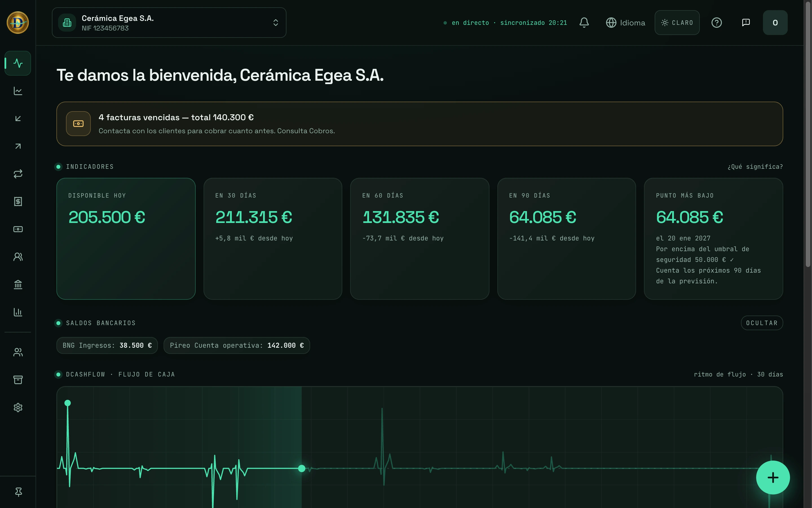Open the incoming arrow (down-left) sidebar icon
Viewport: 812px width, 508px height.
click(18, 118)
